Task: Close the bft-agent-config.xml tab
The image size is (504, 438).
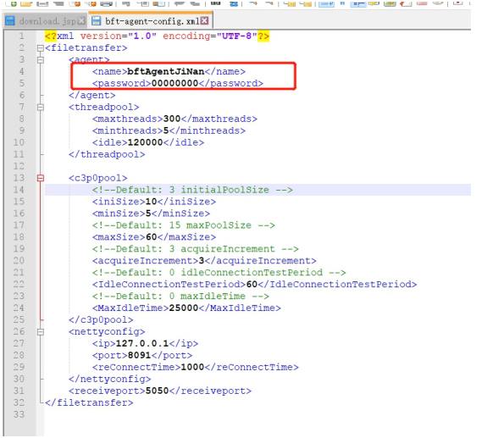Action: (204, 21)
